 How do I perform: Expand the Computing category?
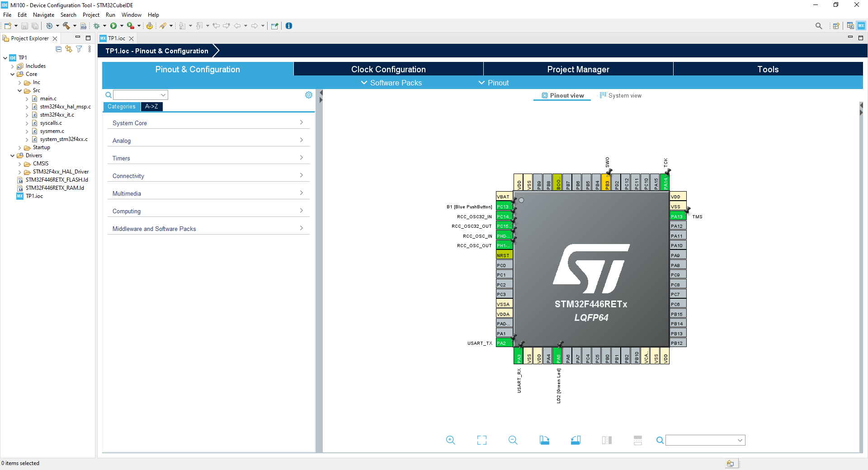[x=208, y=211]
